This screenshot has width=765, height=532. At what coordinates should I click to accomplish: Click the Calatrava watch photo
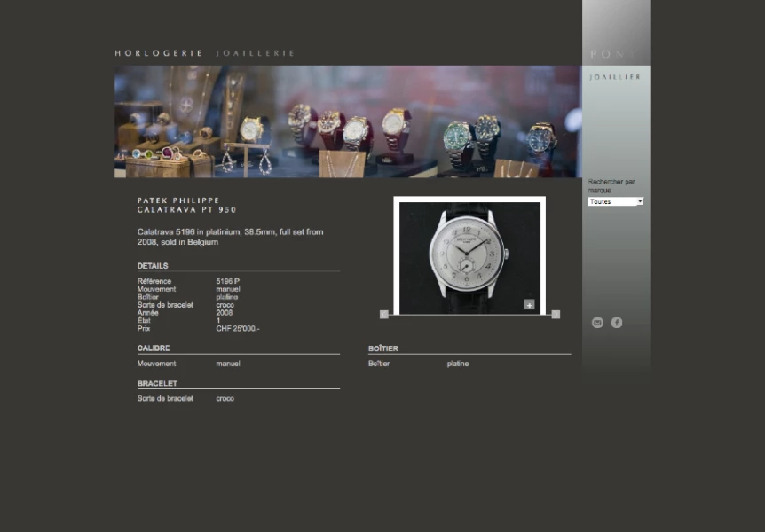coord(469,257)
